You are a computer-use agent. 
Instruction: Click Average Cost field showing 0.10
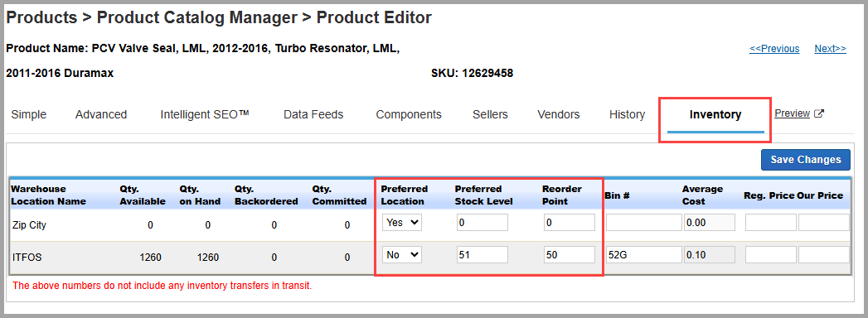(x=709, y=255)
